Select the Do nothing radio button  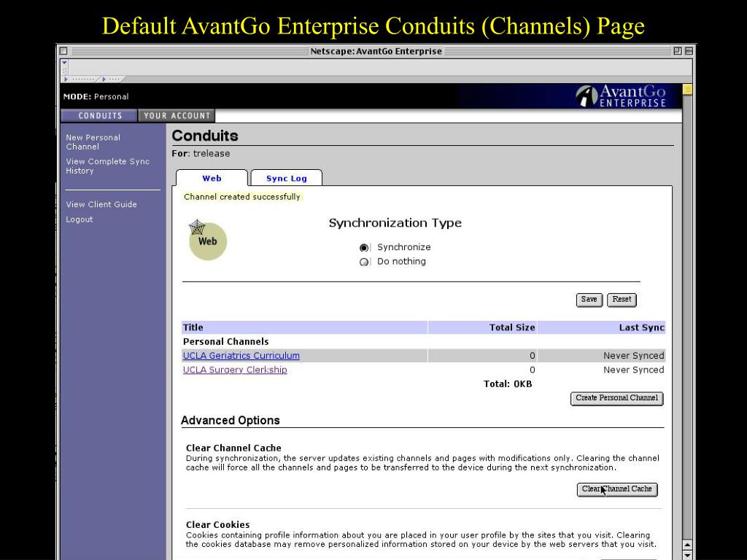click(x=363, y=262)
